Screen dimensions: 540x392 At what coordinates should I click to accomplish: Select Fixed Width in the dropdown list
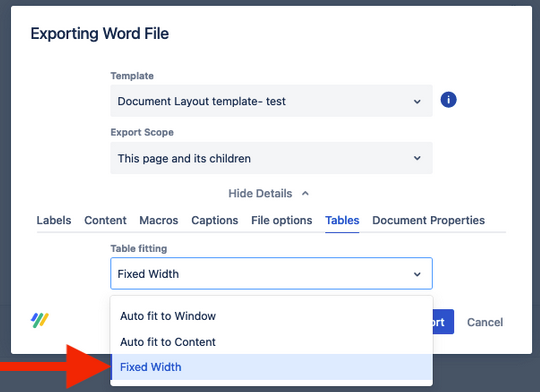click(271, 367)
